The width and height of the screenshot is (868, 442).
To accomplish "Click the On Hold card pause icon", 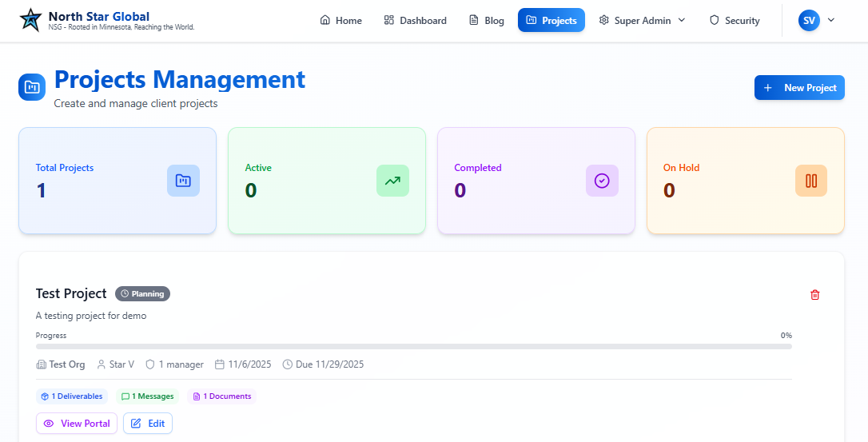I will pos(811,181).
